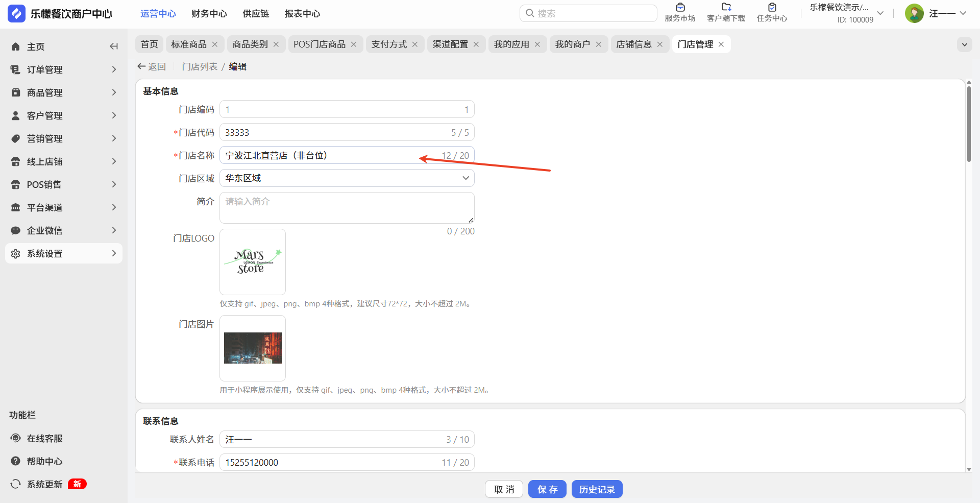Switch to 供应链 menu
This screenshot has width=980, height=503.
(x=256, y=14)
